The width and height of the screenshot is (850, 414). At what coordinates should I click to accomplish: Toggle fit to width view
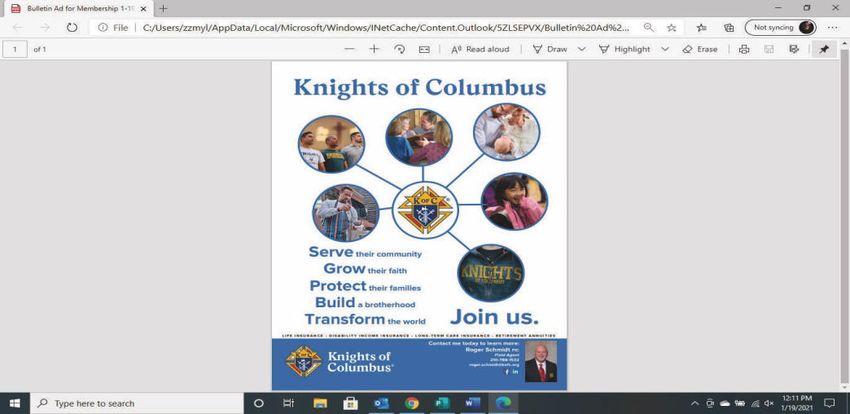424,49
